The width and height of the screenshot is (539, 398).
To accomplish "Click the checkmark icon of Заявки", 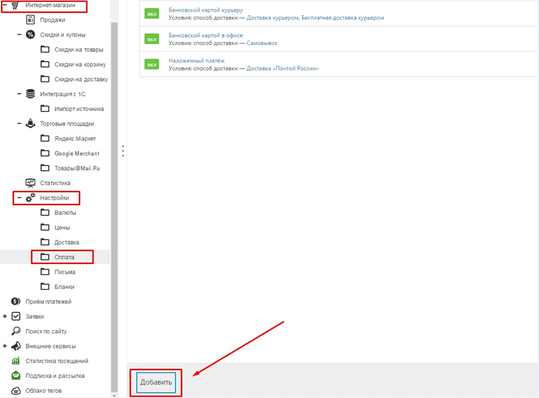I will click(16, 316).
